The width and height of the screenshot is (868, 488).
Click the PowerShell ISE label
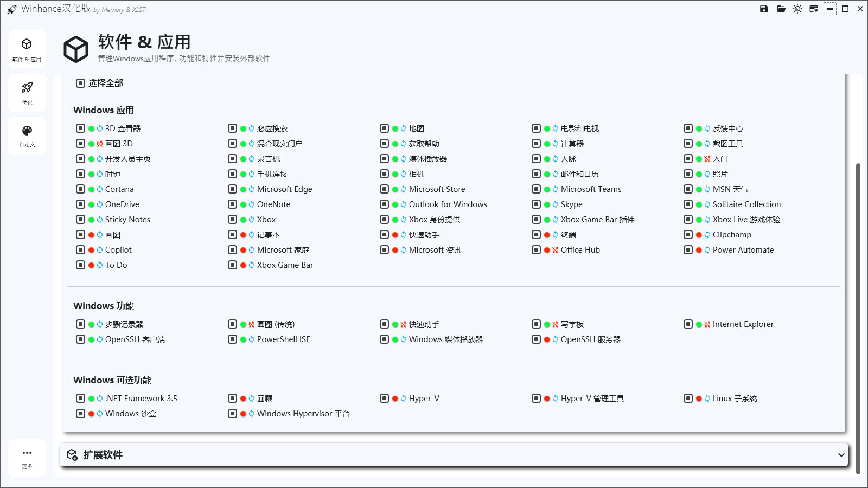pos(283,339)
